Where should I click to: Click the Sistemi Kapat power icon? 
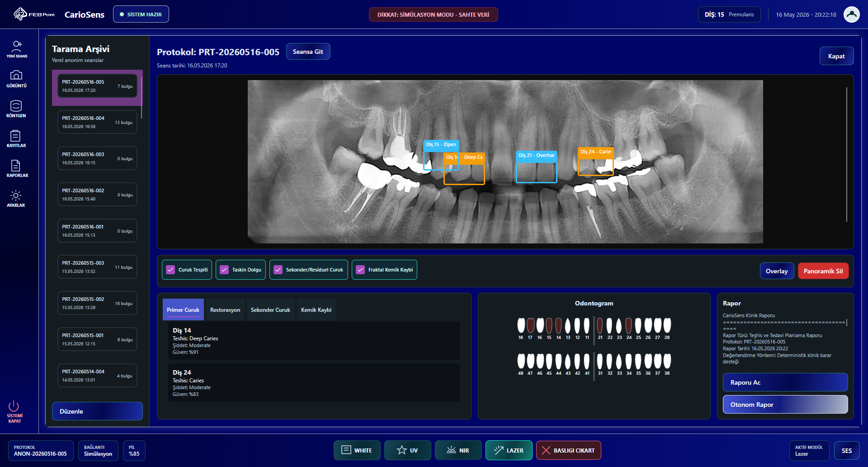(x=14, y=411)
